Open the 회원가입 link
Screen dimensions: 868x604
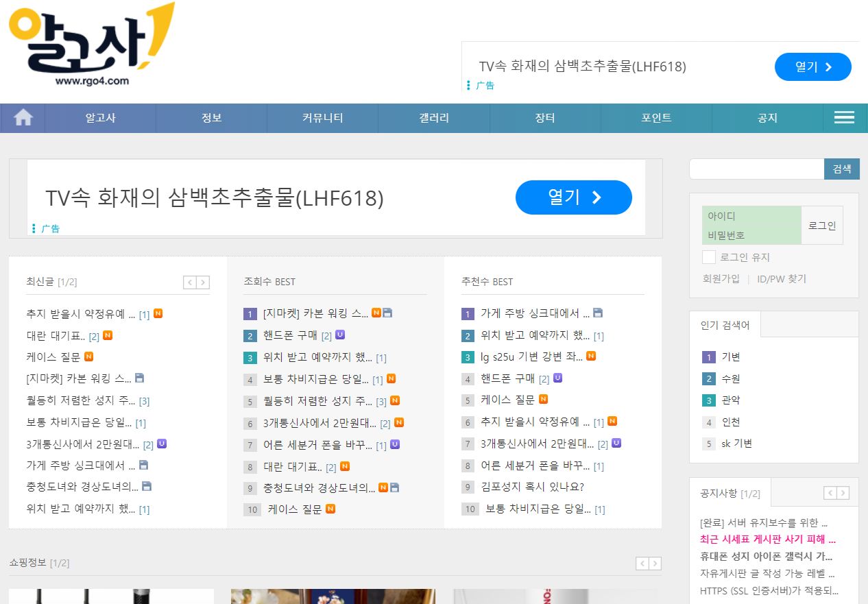click(x=721, y=279)
